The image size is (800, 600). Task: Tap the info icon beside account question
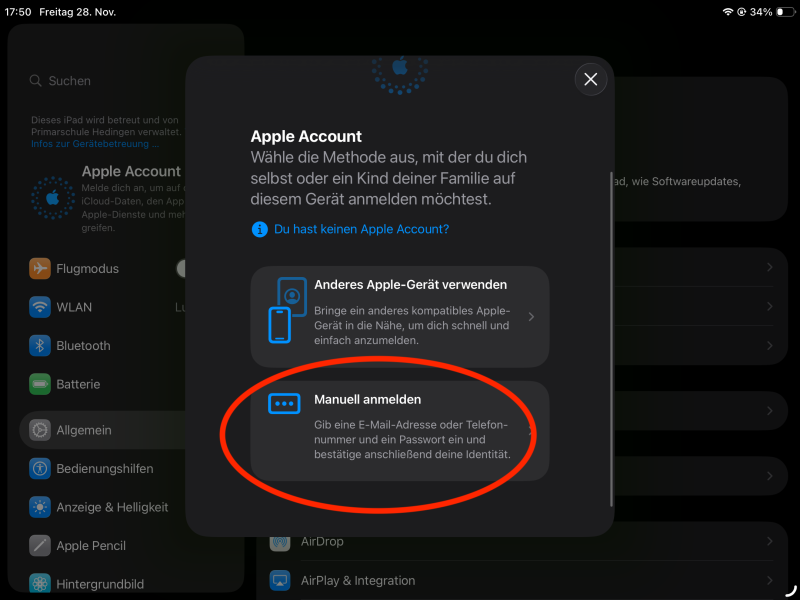(x=259, y=229)
